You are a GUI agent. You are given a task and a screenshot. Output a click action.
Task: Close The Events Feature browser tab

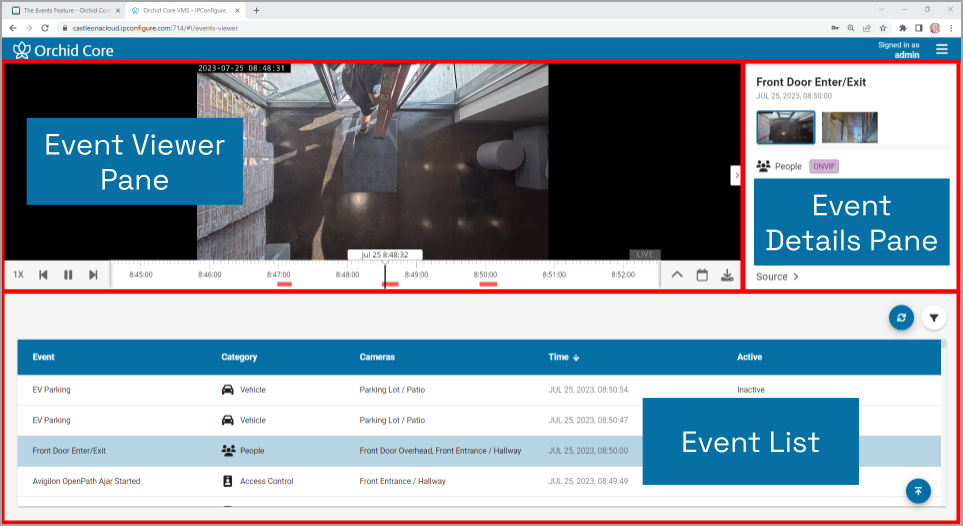(x=118, y=10)
